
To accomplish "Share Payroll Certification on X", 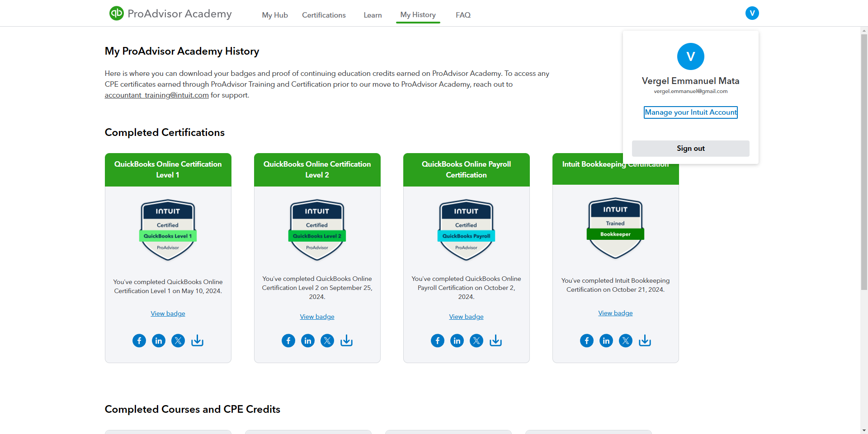I will (x=476, y=341).
